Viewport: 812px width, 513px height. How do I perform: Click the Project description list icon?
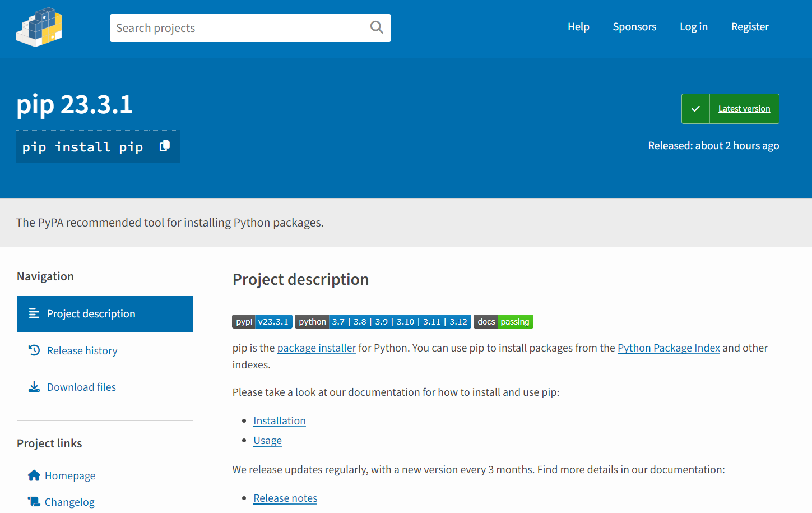coord(34,313)
